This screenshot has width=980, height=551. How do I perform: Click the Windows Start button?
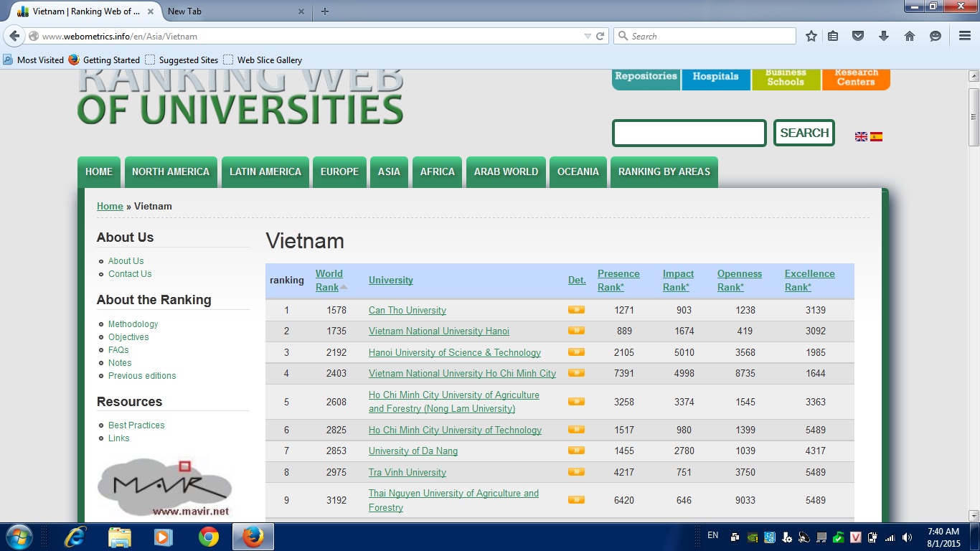tap(19, 537)
